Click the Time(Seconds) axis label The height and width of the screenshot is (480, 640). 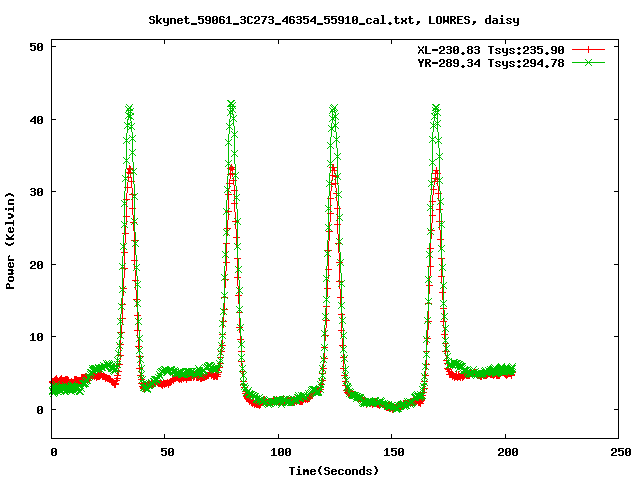click(334, 471)
